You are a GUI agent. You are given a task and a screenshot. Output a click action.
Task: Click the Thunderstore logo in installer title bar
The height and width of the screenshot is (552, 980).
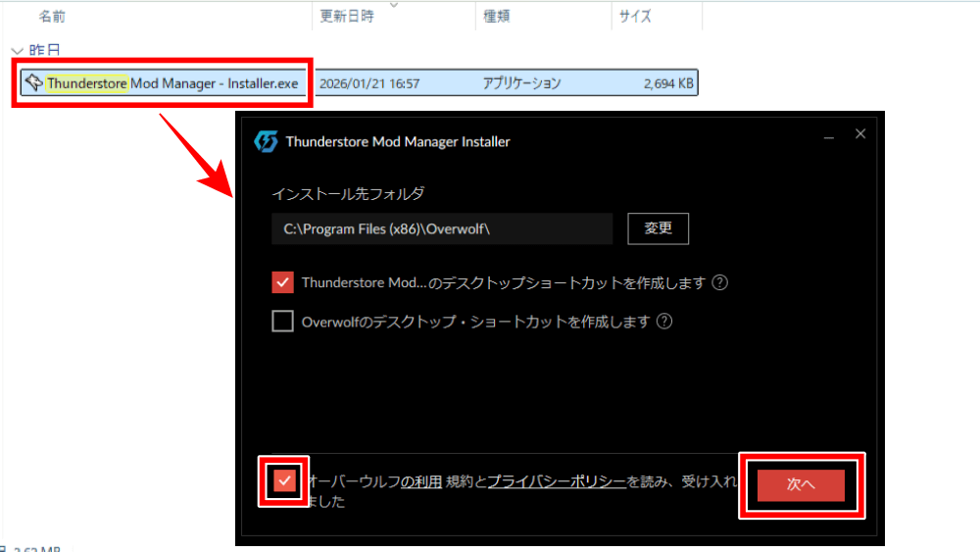(x=266, y=141)
